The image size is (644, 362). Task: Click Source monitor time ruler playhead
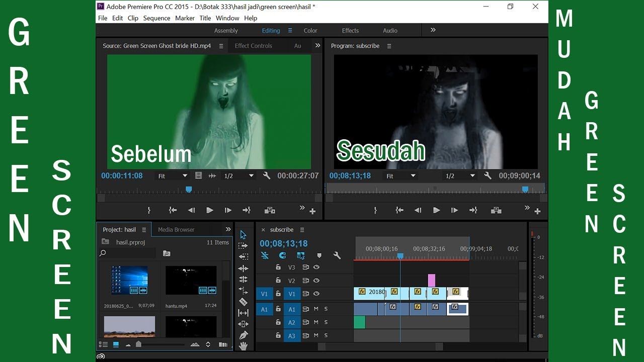click(x=189, y=190)
